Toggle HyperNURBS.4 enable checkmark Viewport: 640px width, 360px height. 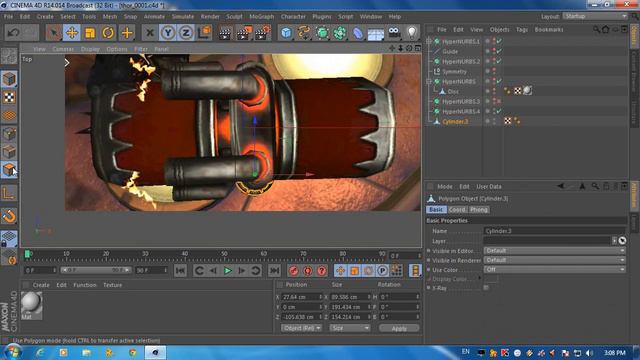pos(500,111)
